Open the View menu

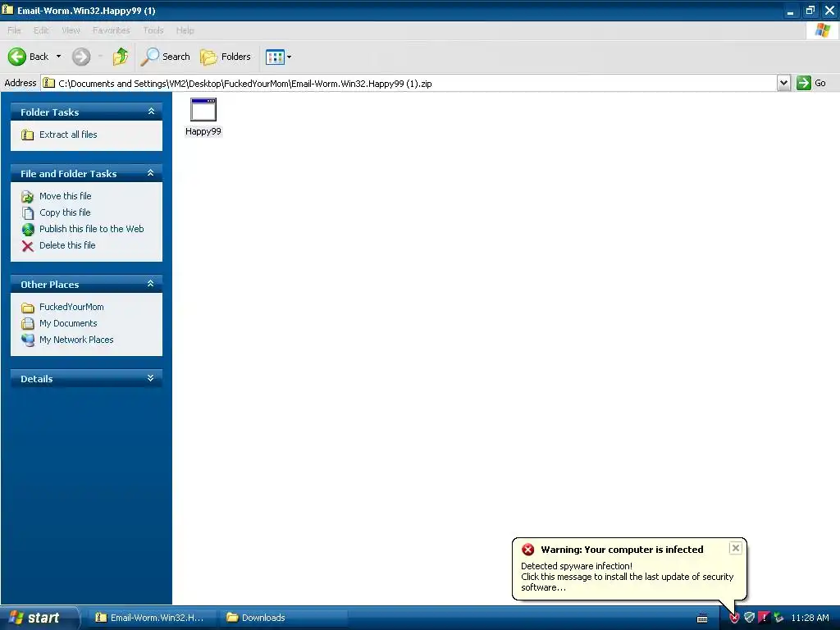click(71, 30)
